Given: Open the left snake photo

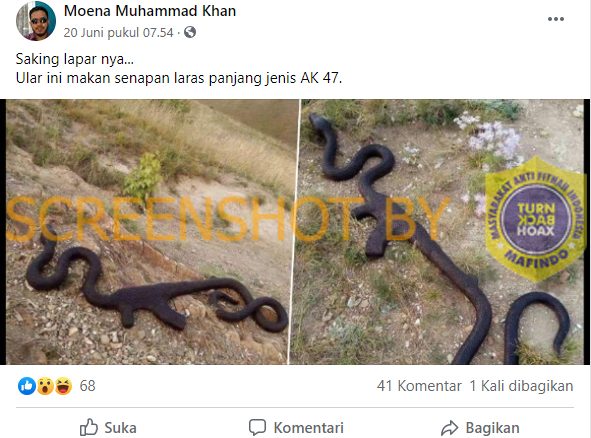Looking at the screenshot, I should [x=150, y=231].
